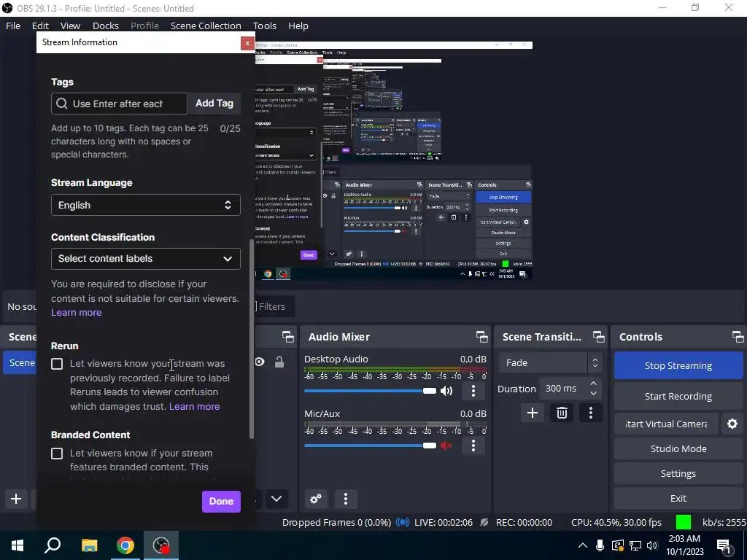The width and height of the screenshot is (747, 560).
Task: Add a new scene transition
Action: point(532,413)
